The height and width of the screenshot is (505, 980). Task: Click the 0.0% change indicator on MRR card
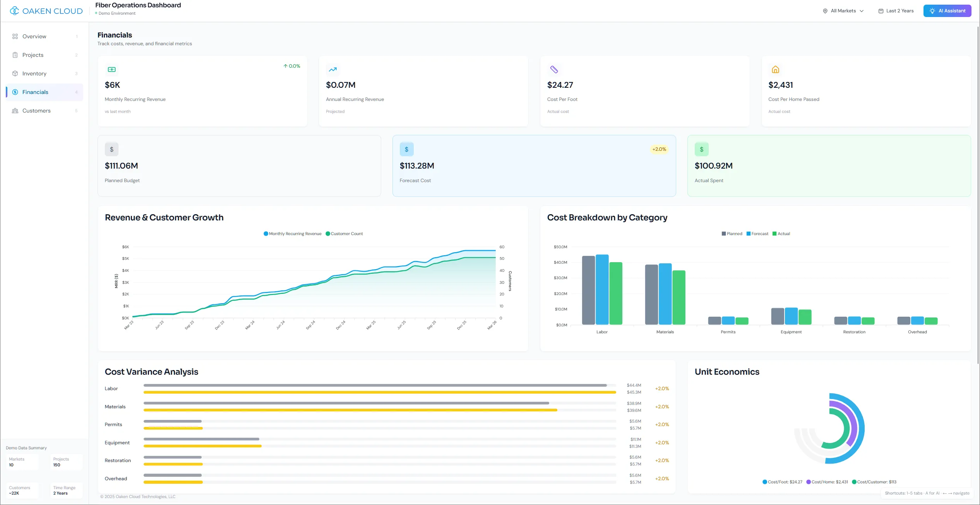pos(292,66)
